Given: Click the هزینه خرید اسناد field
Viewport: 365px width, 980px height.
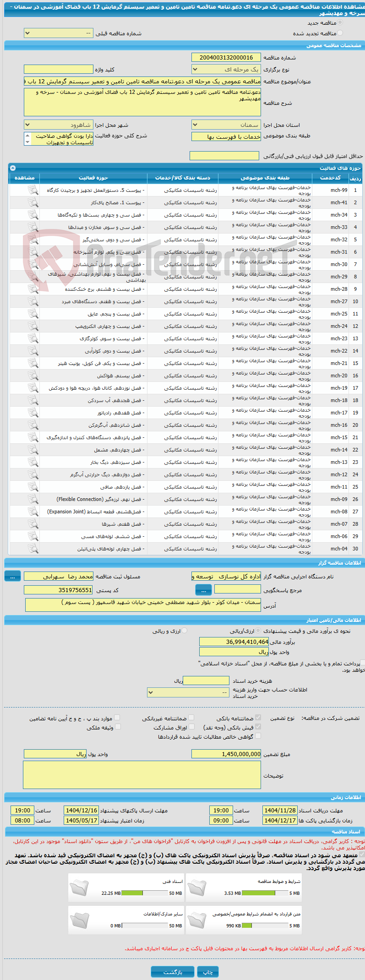Looking at the screenshot, I should 206,681.
